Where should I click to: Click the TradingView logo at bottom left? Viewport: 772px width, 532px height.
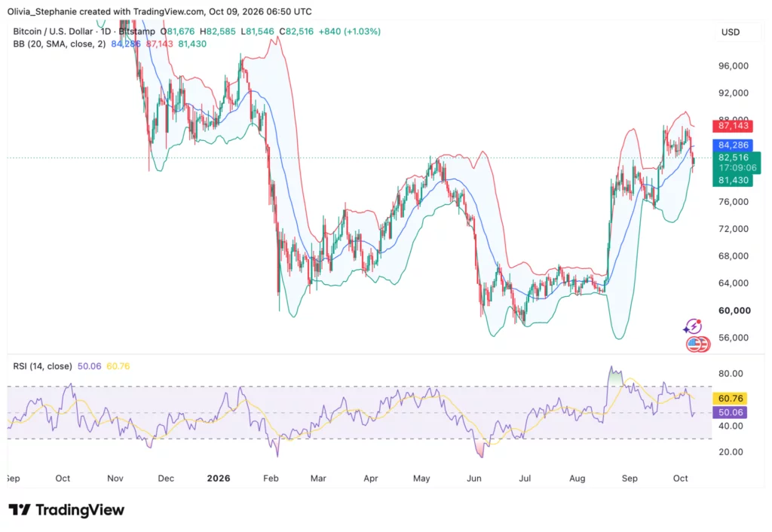pos(66,510)
